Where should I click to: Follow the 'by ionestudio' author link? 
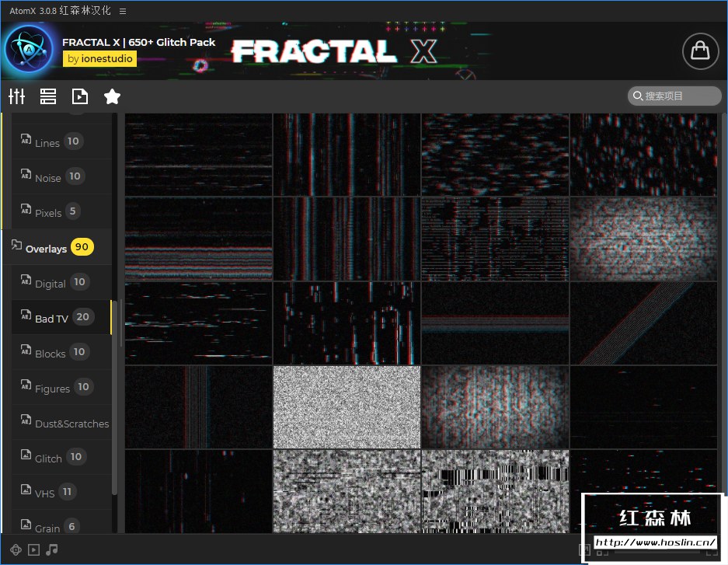pyautogui.click(x=99, y=58)
